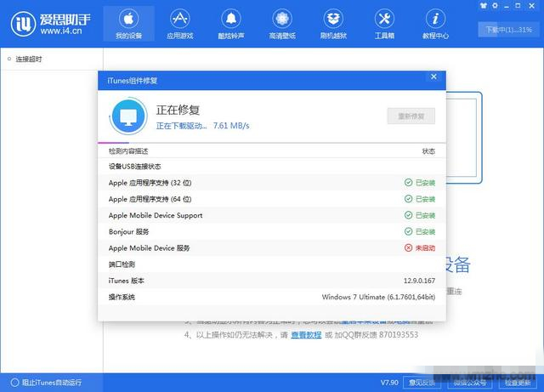544x392 pixels.
Task: Click the Apple Mobile Device 服务 row label
Action: point(150,248)
